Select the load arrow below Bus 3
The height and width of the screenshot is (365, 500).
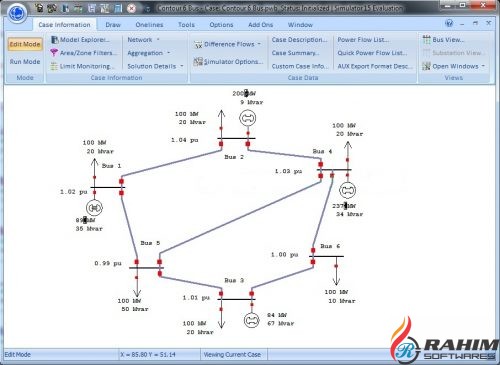pos(221,314)
